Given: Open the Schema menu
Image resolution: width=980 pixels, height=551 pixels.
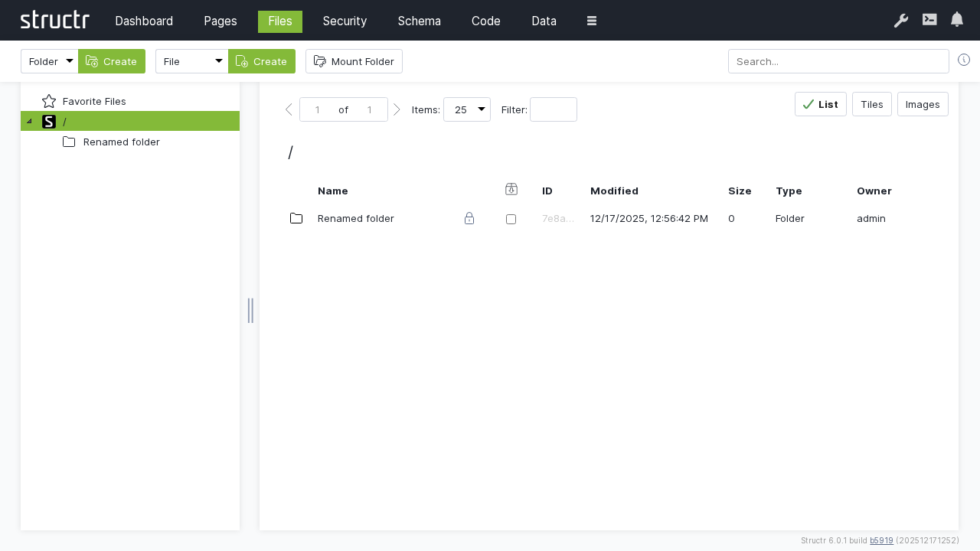Looking at the screenshot, I should point(419,21).
